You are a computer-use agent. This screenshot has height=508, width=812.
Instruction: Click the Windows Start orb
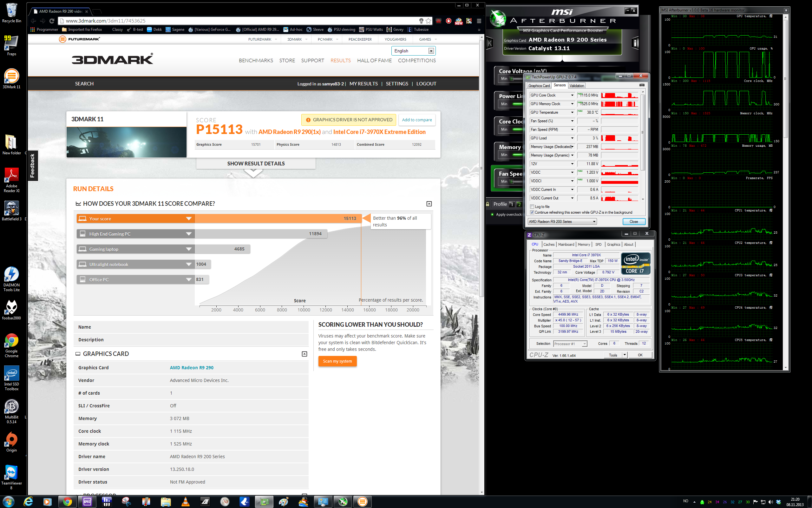[8, 502]
